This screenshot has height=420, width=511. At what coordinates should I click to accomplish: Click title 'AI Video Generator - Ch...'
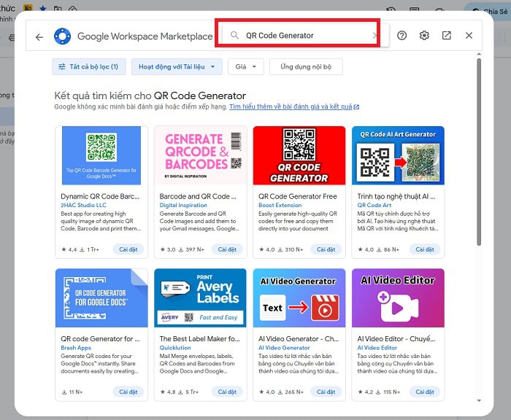click(299, 339)
